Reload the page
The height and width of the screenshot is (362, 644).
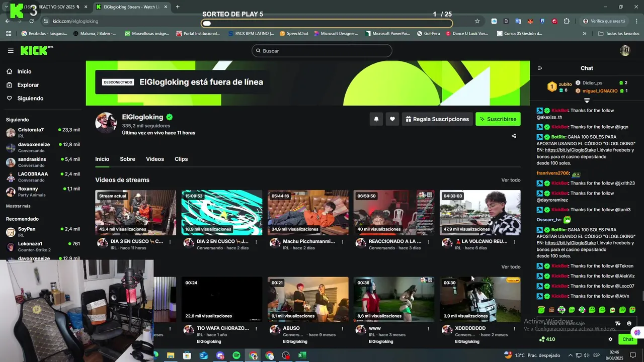pyautogui.click(x=31, y=21)
